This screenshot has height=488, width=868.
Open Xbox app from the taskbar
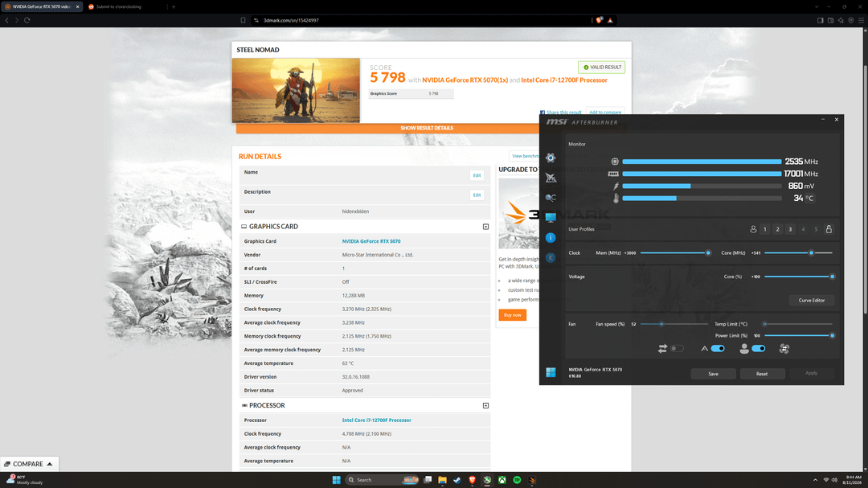(502, 480)
